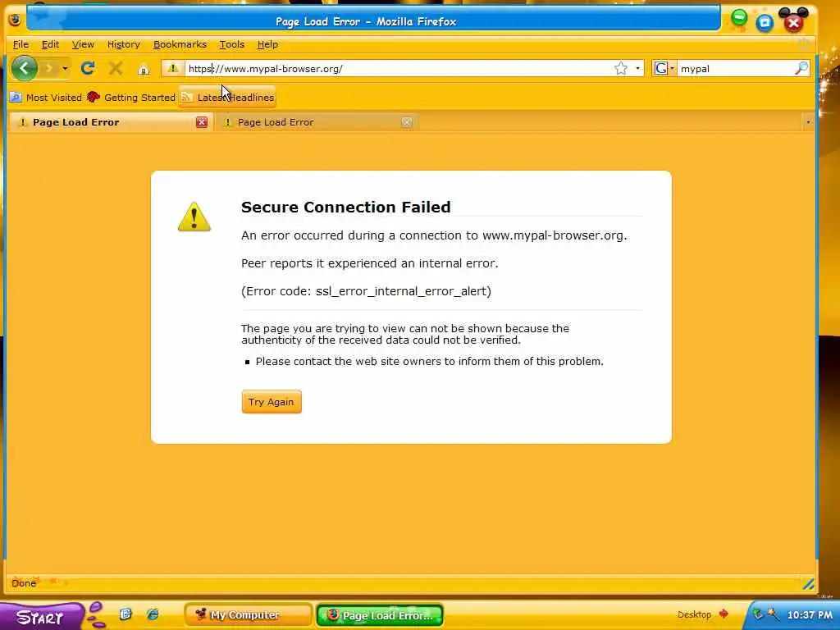This screenshot has height=630, width=840.
Task: Click the 'Peer reports it experienced an internal error' text
Action: tap(370, 263)
